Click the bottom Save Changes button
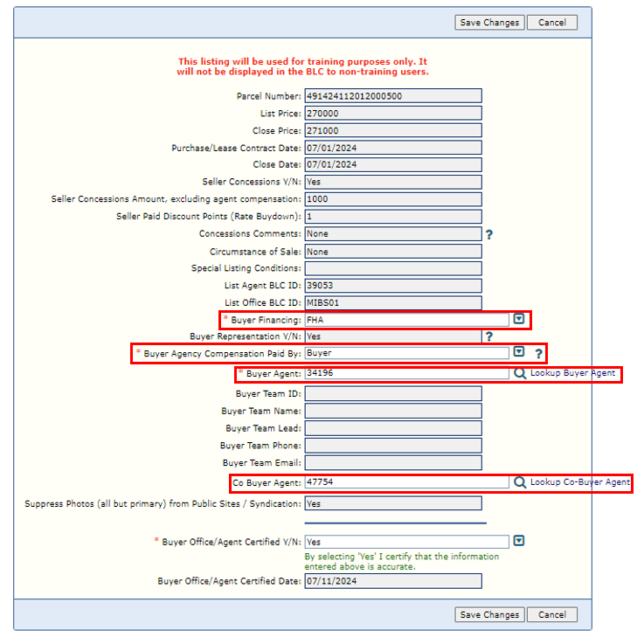This screenshot has height=644, width=644. (x=489, y=615)
